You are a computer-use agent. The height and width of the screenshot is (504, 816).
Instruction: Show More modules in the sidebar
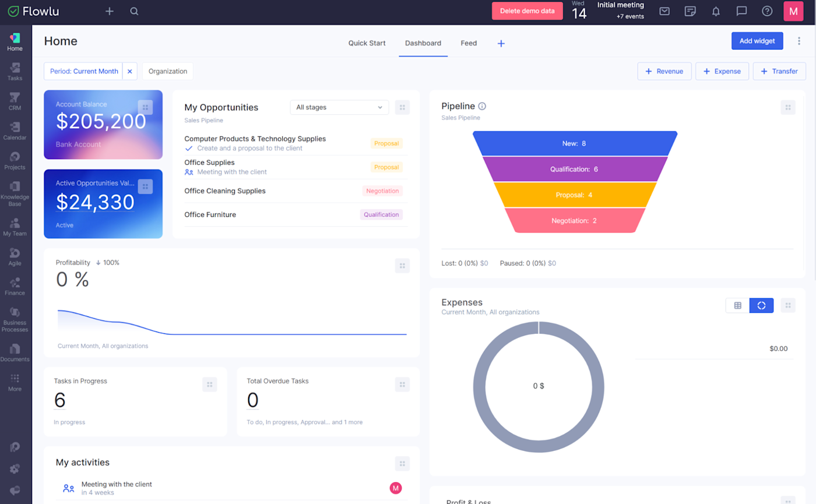pyautogui.click(x=15, y=382)
